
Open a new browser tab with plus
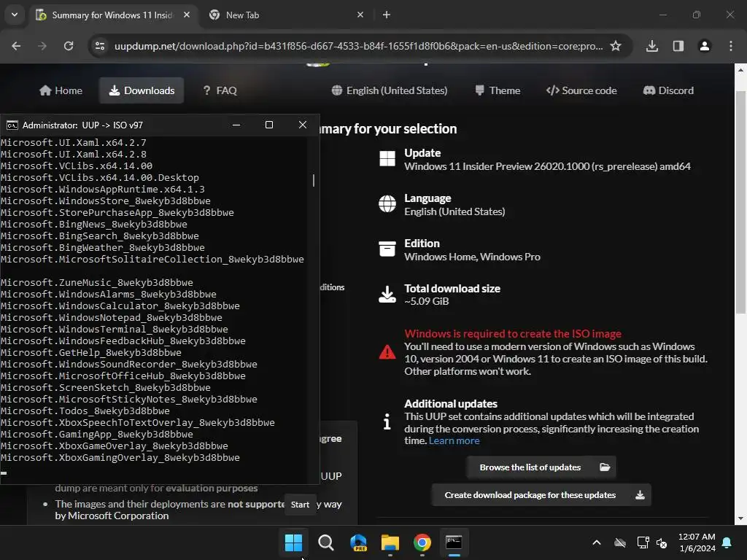click(387, 15)
